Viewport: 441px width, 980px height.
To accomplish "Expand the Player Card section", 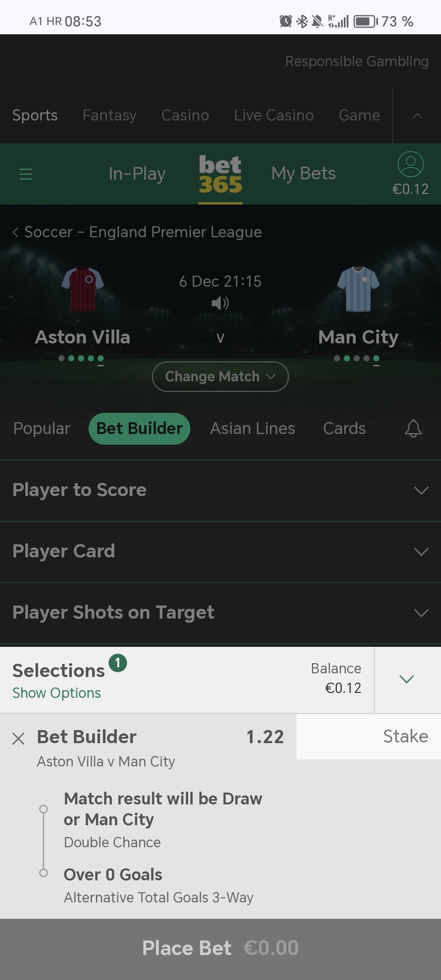I will (220, 551).
